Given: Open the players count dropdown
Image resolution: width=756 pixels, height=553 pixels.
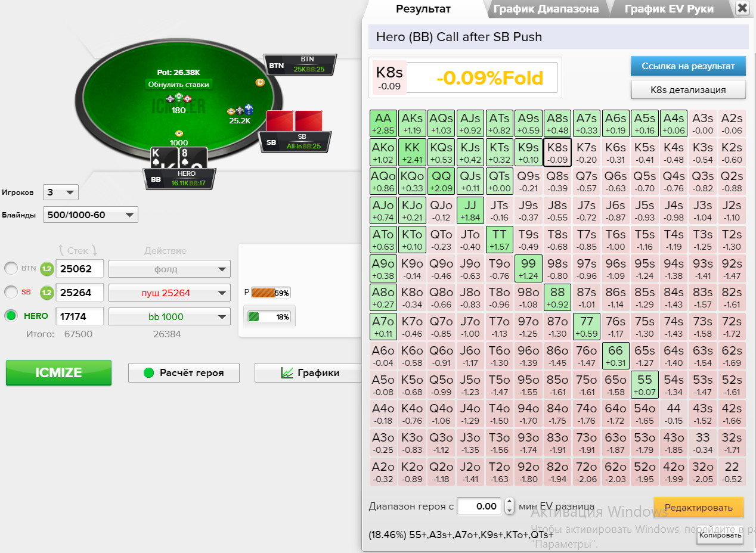Looking at the screenshot, I should tap(61, 192).
